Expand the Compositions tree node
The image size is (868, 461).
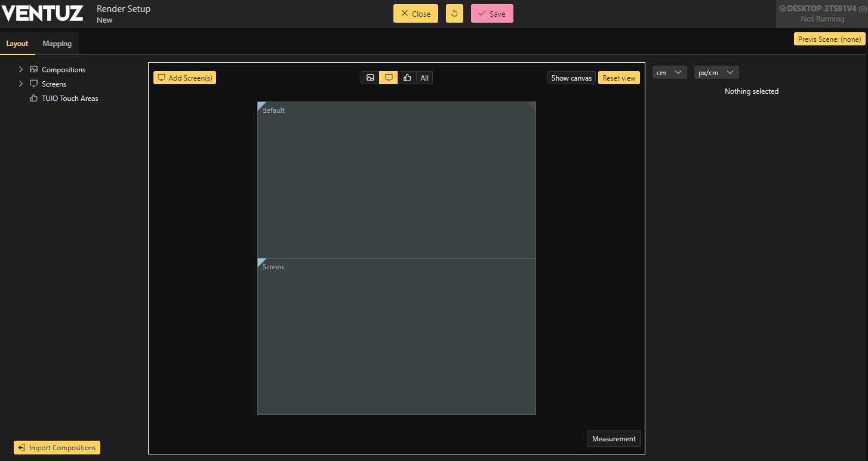[21, 70]
